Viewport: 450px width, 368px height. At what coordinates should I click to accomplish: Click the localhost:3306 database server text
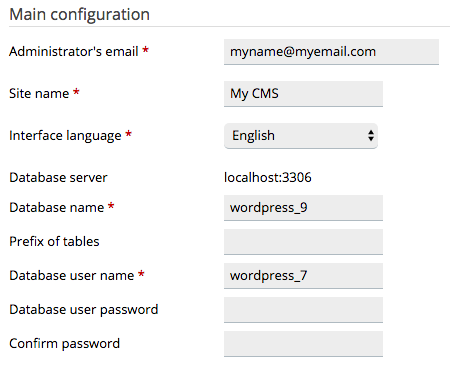(268, 177)
